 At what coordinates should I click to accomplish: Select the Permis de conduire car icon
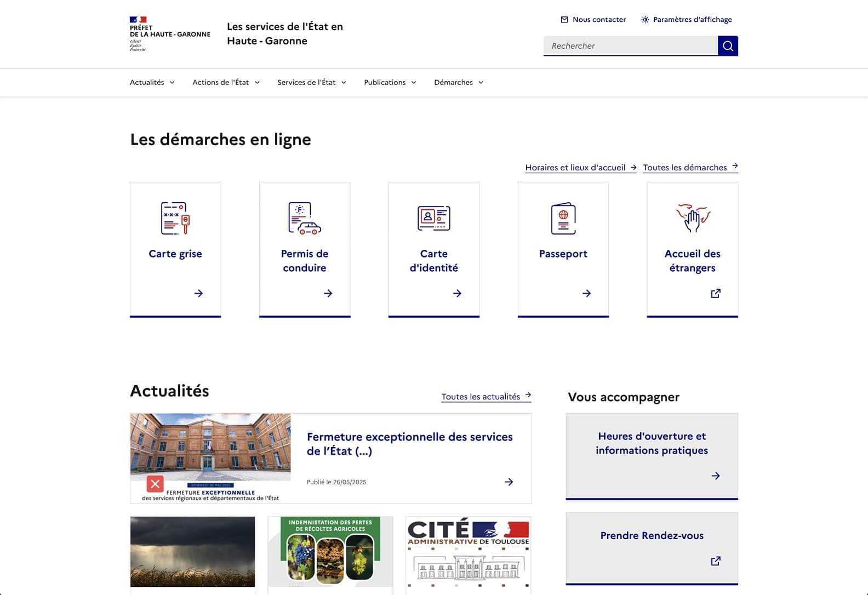point(305,218)
